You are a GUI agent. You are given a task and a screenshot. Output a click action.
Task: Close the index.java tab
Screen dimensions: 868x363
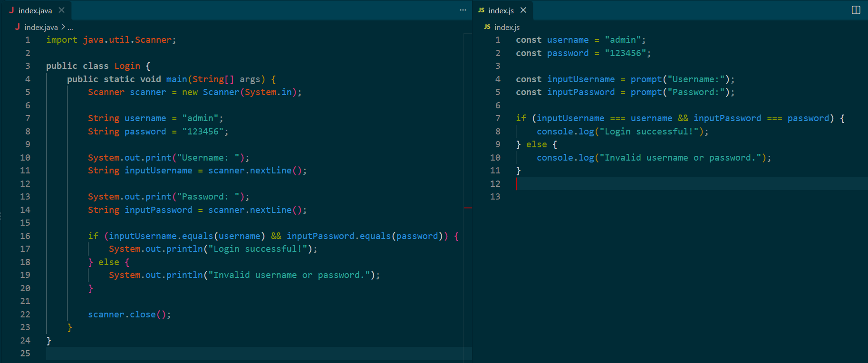point(61,10)
